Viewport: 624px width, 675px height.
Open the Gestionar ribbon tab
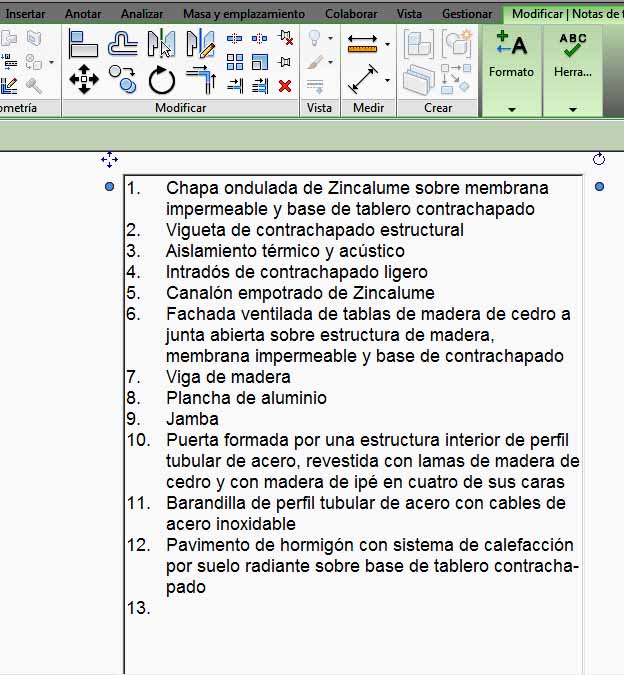(467, 14)
